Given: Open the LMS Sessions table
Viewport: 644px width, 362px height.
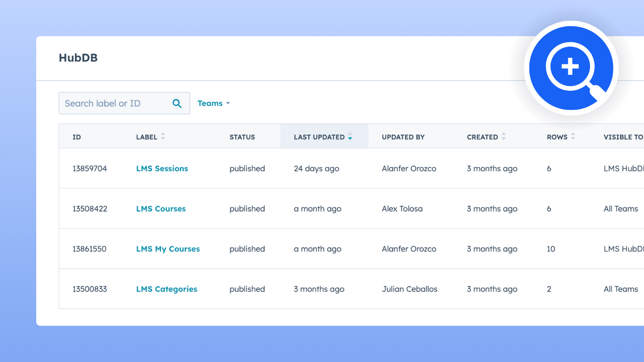Looking at the screenshot, I should (162, 169).
